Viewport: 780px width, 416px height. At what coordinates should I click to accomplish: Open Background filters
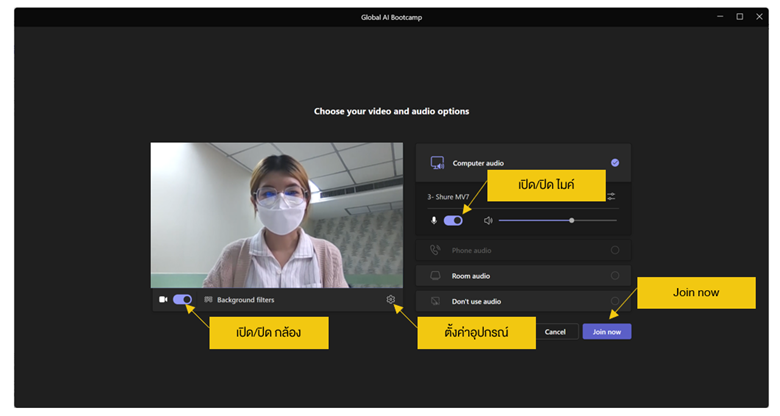245,299
